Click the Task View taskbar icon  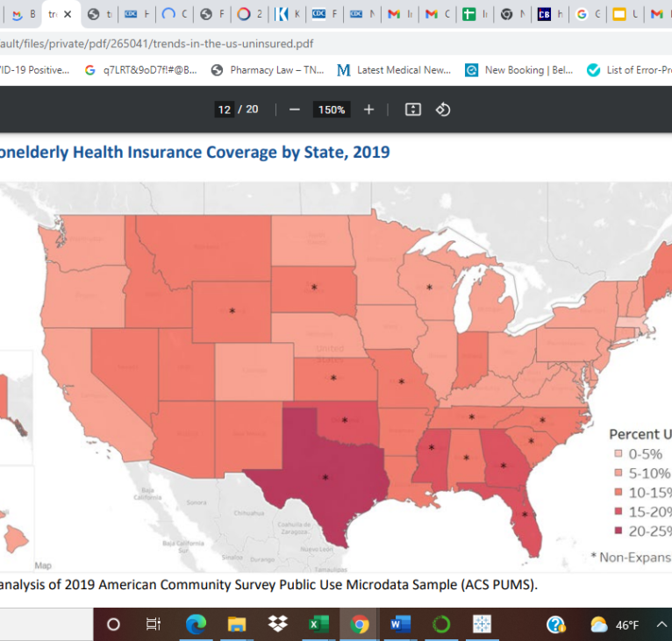point(154,624)
